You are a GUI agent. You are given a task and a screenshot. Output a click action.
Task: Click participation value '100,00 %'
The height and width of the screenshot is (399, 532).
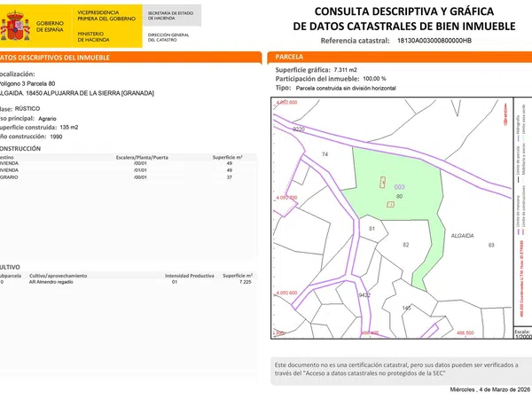pos(374,79)
